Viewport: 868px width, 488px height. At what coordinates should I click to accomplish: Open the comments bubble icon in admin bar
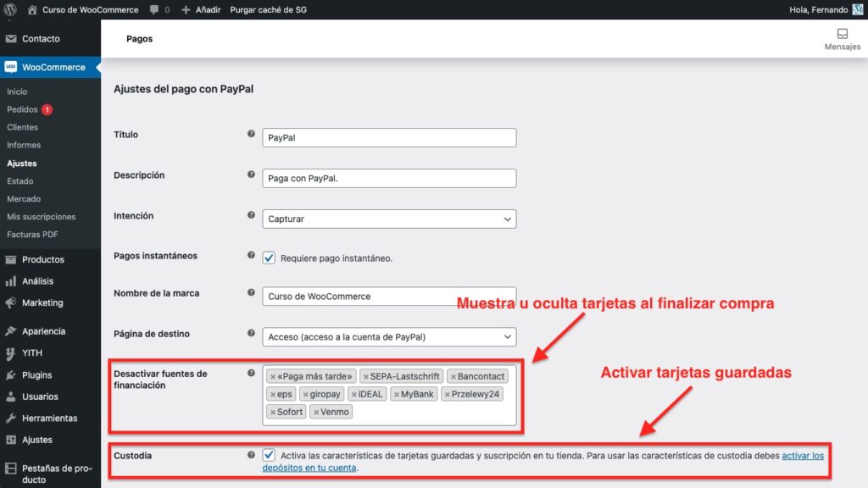point(155,9)
